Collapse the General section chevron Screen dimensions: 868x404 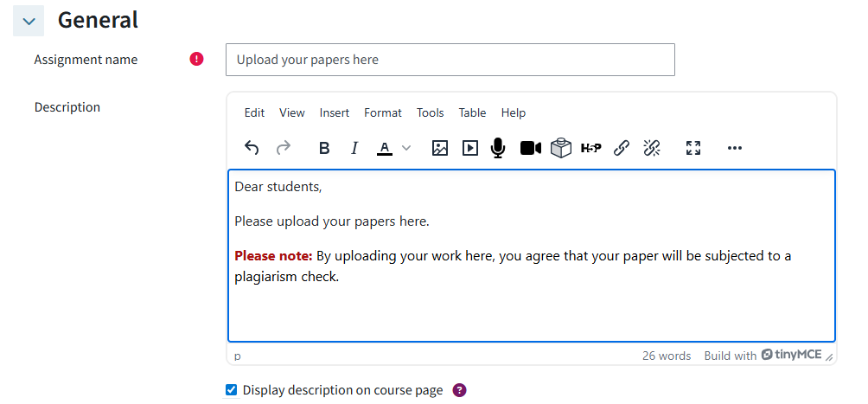29,21
